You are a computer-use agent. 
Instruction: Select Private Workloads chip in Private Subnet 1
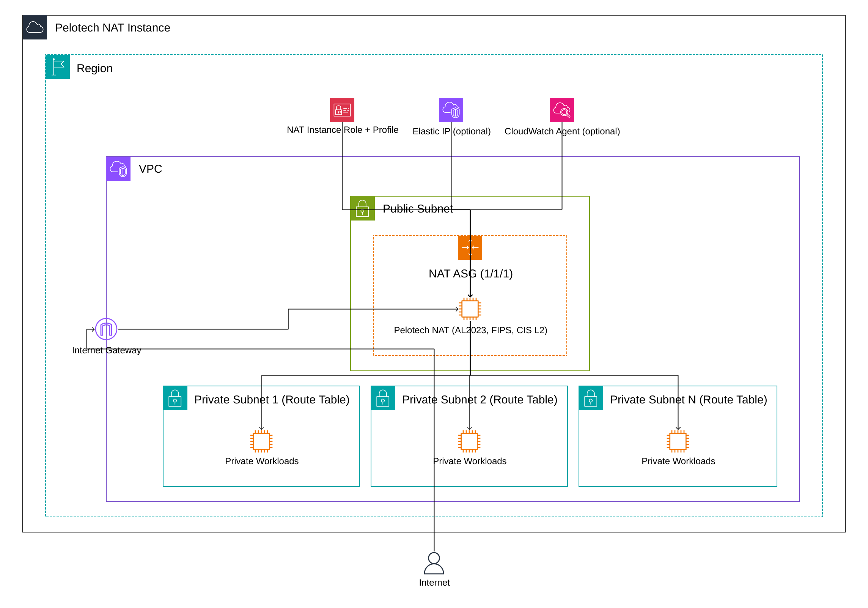coord(261,441)
